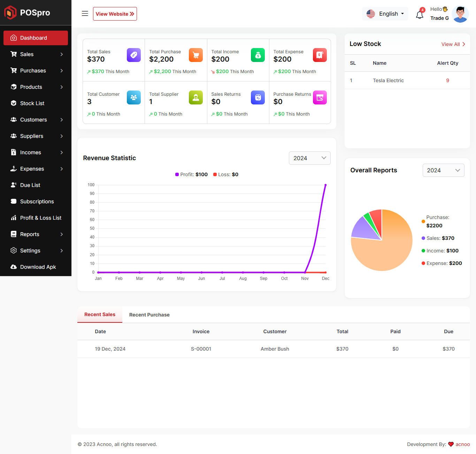Viewport: 476px width, 454px height.
Task: Open the user profile avatar
Action: point(460,14)
